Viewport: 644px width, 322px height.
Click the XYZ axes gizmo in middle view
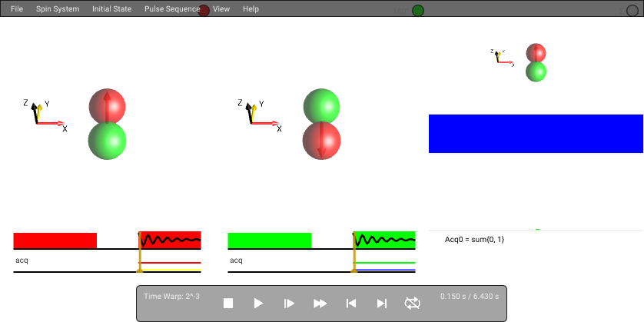260,115
